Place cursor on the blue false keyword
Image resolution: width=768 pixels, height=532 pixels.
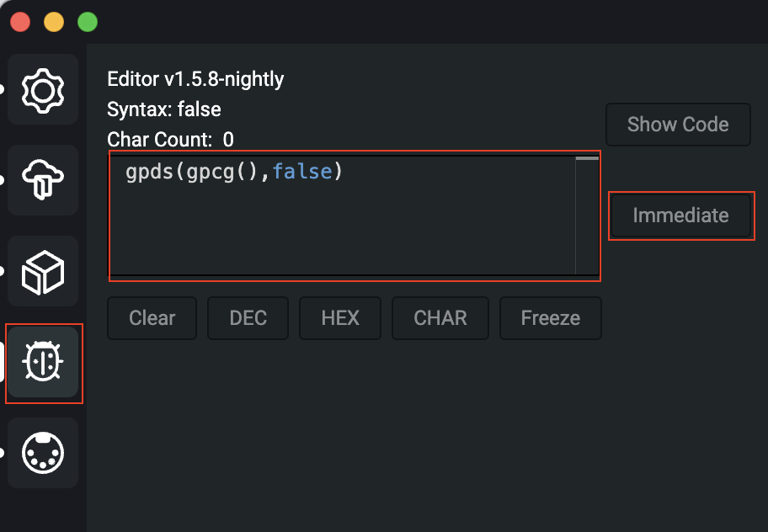(x=302, y=172)
